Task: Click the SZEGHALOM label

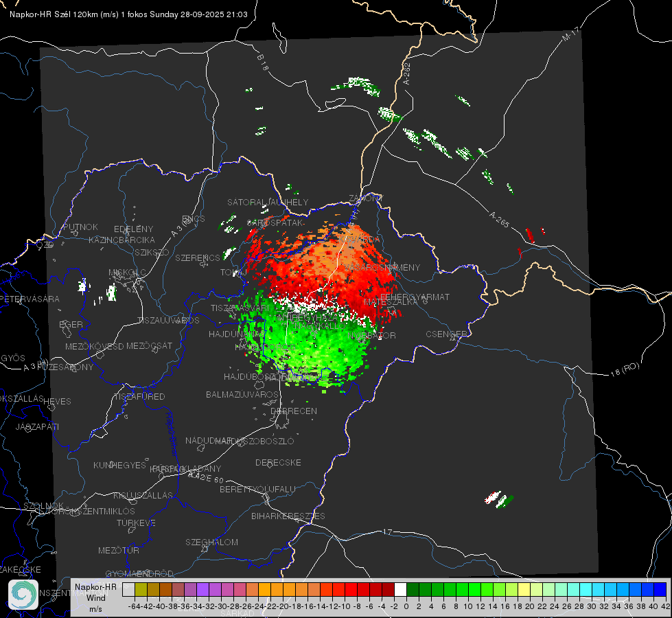Action: (211, 542)
